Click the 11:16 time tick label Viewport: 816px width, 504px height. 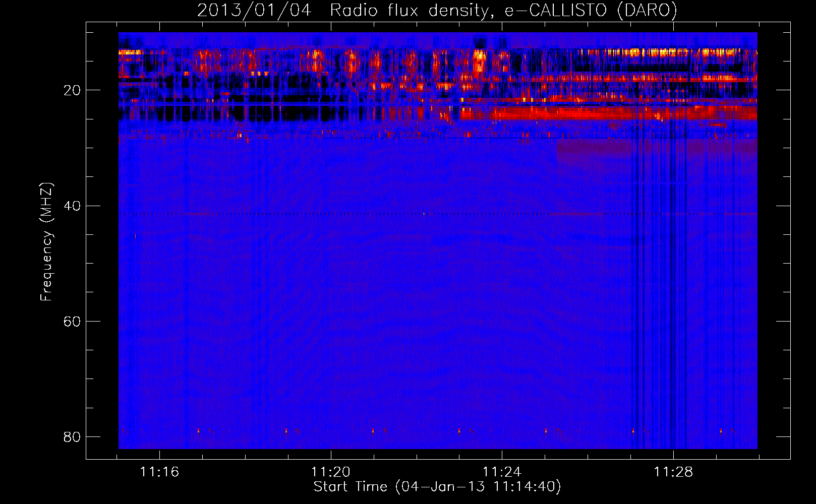point(159,472)
